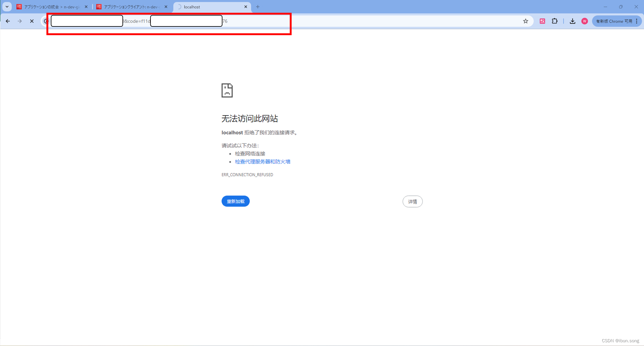Viewport: 644px width, 346px height.
Task: Go forward to the next page
Action: tap(20, 21)
